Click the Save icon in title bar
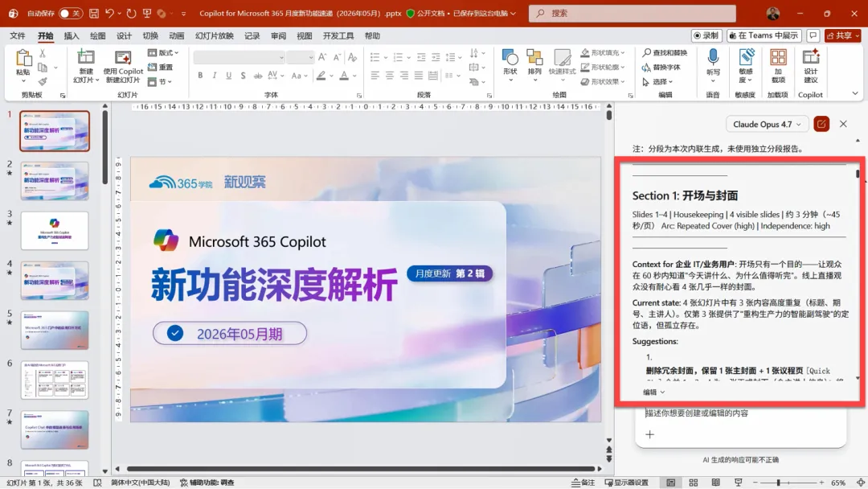868x489 pixels. [94, 14]
